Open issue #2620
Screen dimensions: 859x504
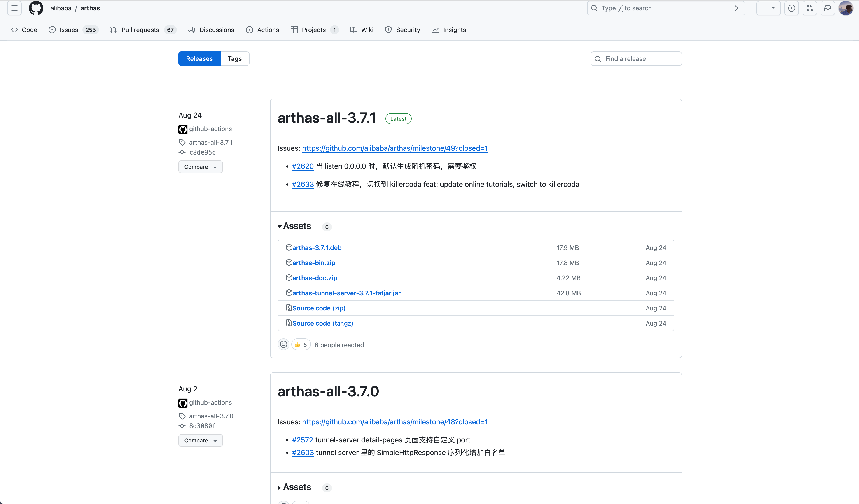[303, 166]
